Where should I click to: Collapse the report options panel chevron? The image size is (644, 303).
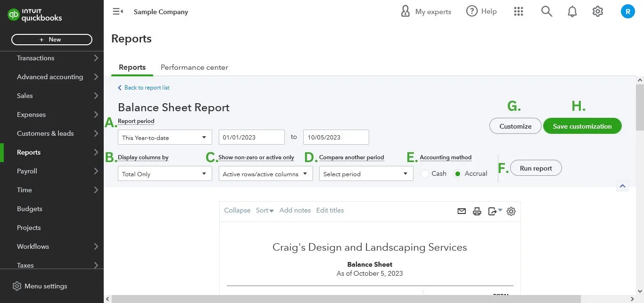point(622,186)
